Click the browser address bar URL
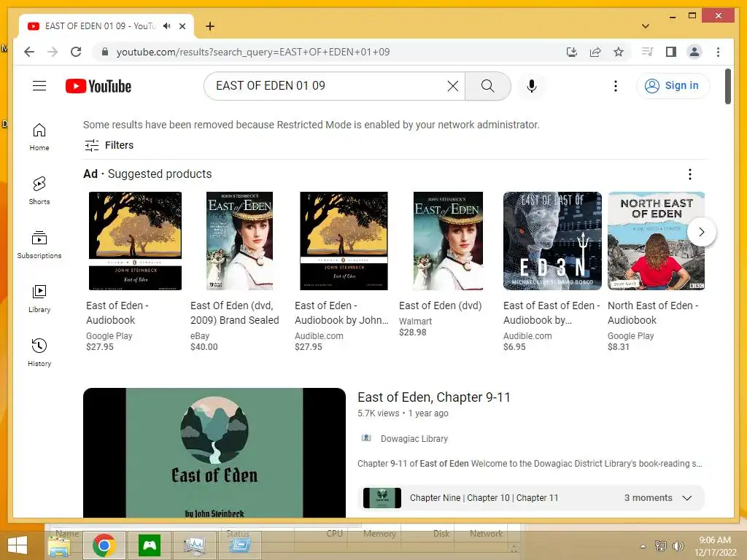Image resolution: width=747 pixels, height=560 pixels. (253, 52)
